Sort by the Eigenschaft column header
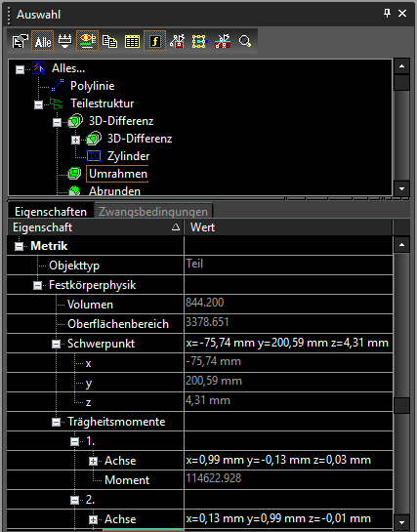417x532 pixels. (96, 227)
